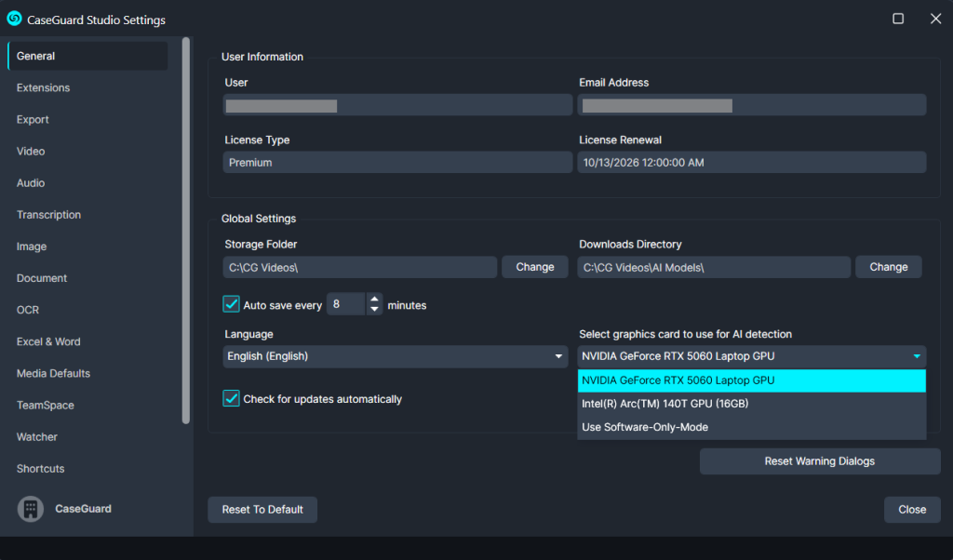The width and height of the screenshot is (953, 560).
Task: Maximize the settings window
Action: click(898, 19)
